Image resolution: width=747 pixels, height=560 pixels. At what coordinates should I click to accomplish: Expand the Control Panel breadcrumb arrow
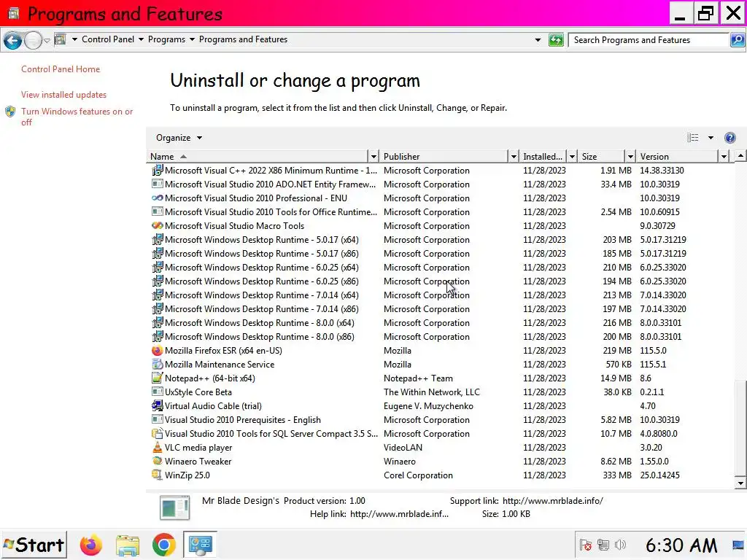[x=141, y=39]
